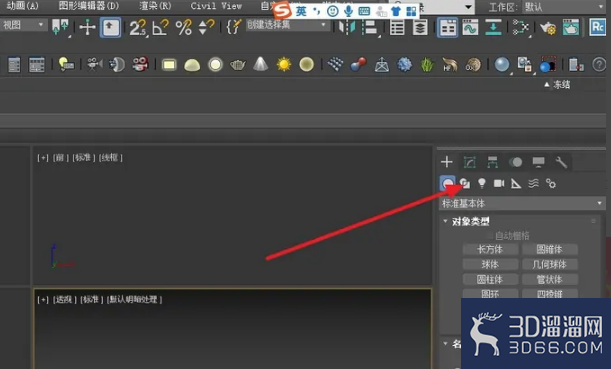Click the help question mark icon
This screenshot has width=611, height=369.
(599, 64)
